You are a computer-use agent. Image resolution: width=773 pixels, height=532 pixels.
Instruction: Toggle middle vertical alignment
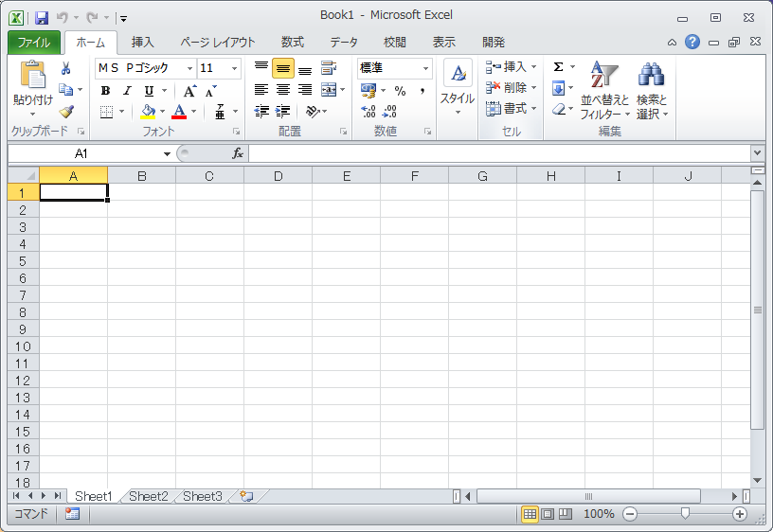pyautogui.click(x=282, y=68)
